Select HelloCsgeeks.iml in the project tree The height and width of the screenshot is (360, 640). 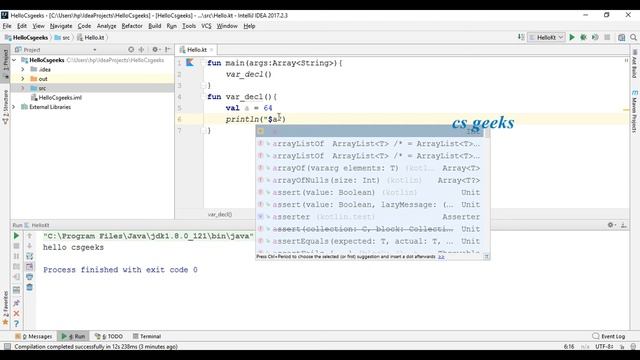point(56,98)
